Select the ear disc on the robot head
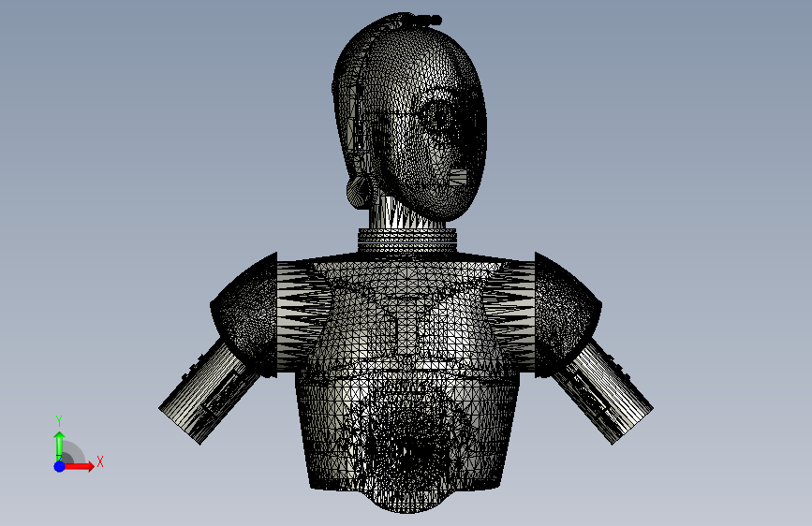The width and height of the screenshot is (812, 526). pyautogui.click(x=359, y=192)
